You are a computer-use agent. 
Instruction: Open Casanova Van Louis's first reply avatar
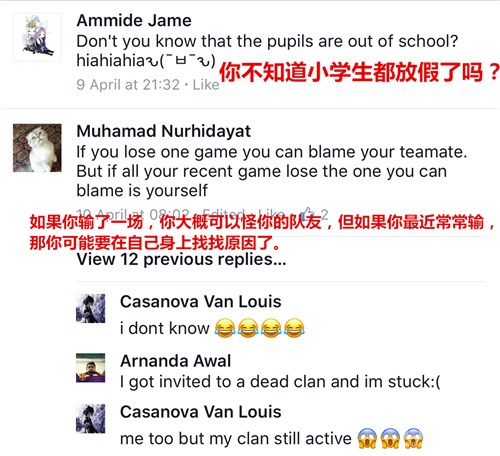click(x=90, y=308)
